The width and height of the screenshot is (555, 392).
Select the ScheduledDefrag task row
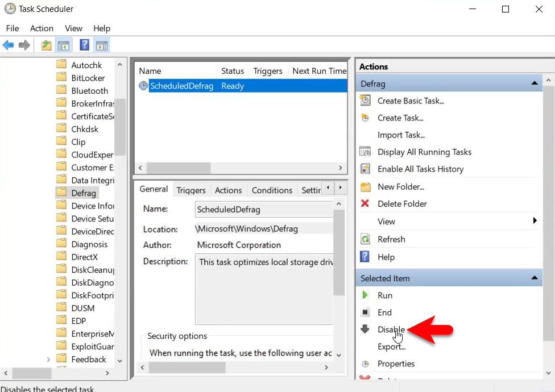point(242,86)
